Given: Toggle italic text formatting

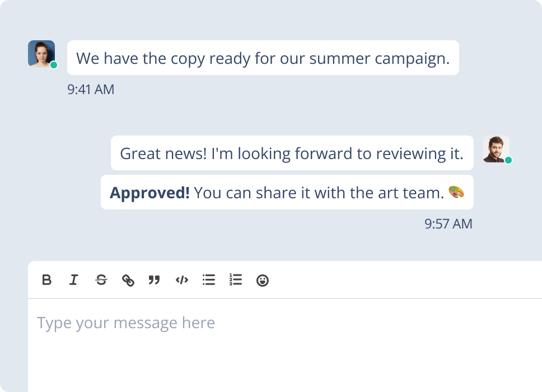Looking at the screenshot, I should (73, 280).
